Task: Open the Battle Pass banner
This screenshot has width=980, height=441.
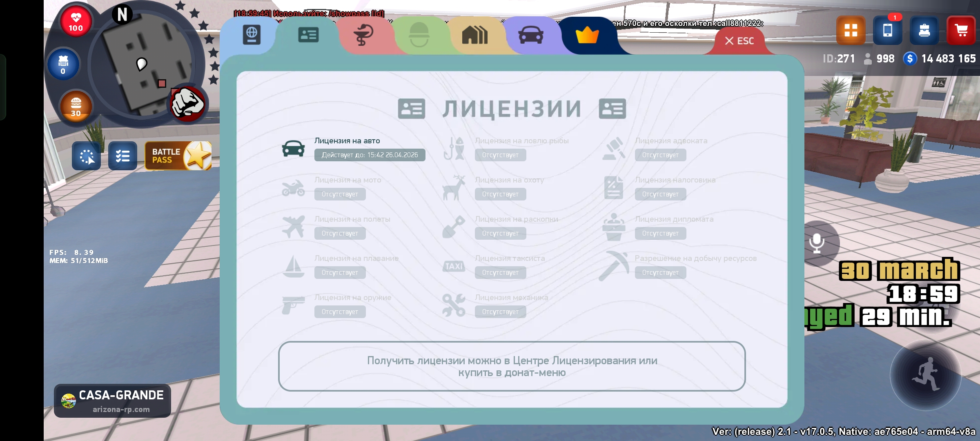Action: [178, 156]
